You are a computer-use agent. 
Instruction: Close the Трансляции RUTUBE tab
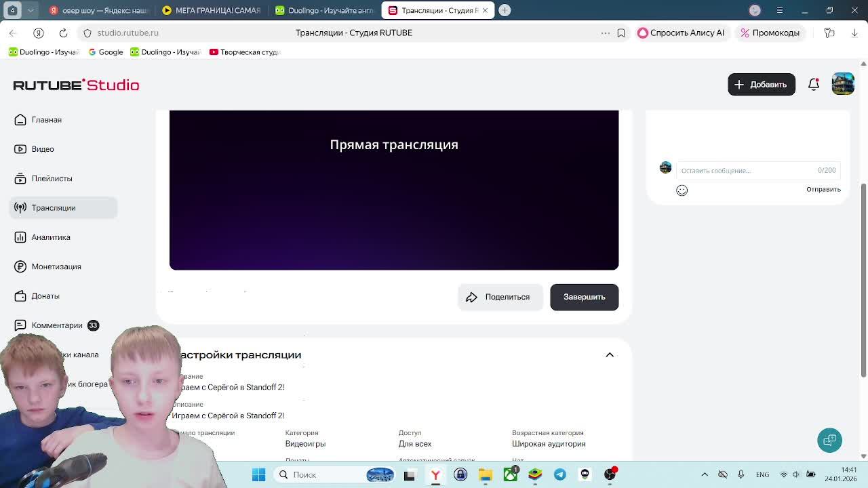(485, 10)
